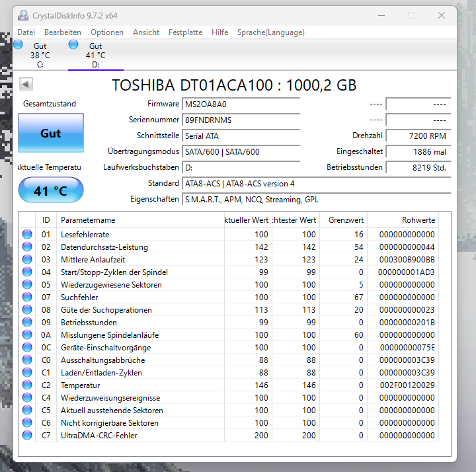
Task: Click raw value 000300B900BB
Action: click(x=407, y=260)
